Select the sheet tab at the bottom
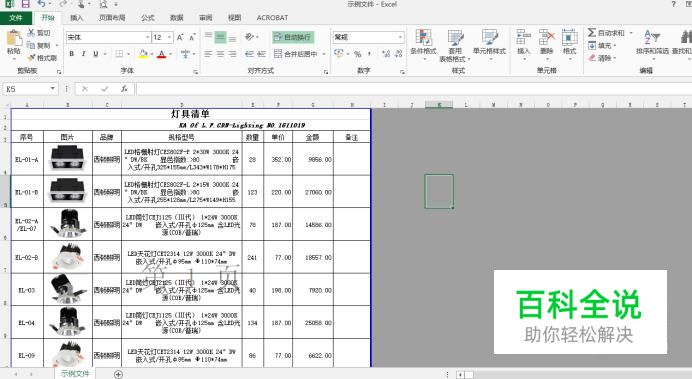This screenshot has height=379, width=692. (x=75, y=374)
